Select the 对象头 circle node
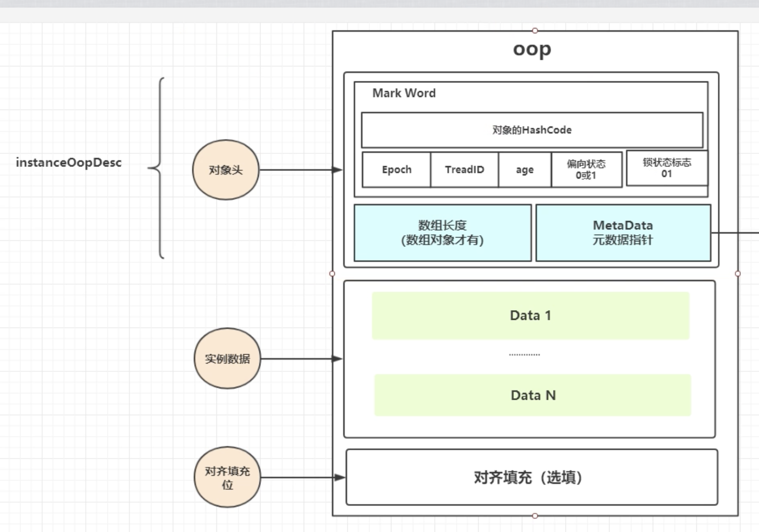Image resolution: width=759 pixels, height=532 pixels. (x=226, y=170)
